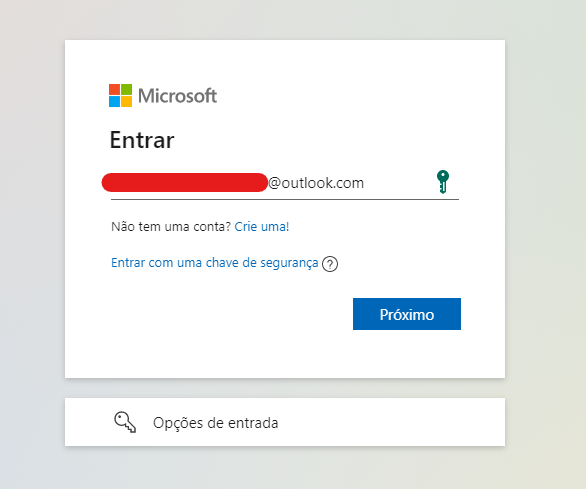This screenshot has width=586, height=489.
Task: Click the green square of Microsoft logo
Action: click(126, 89)
